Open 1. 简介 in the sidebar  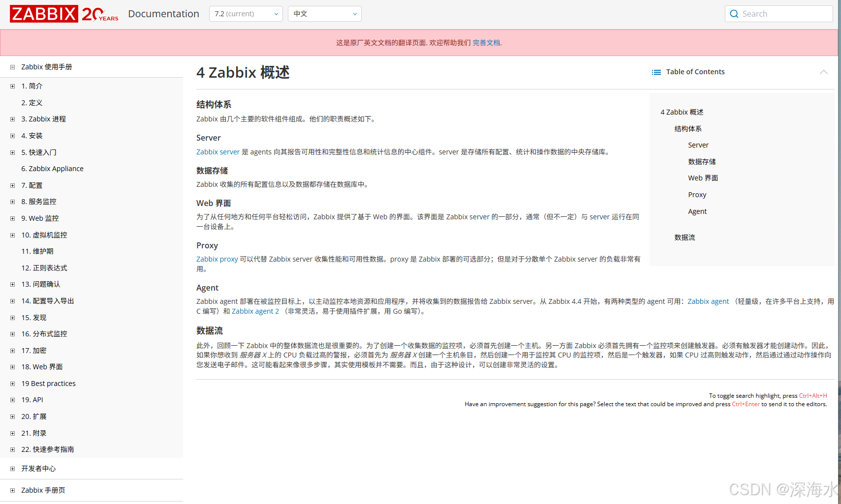point(32,86)
